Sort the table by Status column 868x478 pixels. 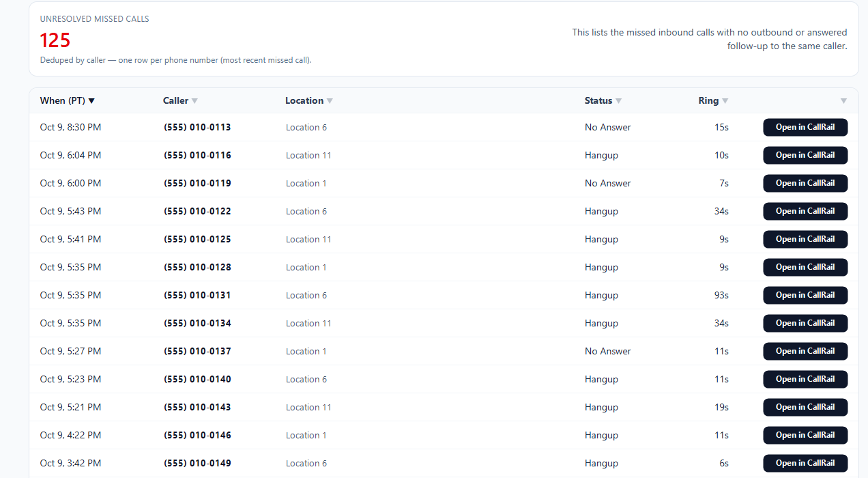[603, 101]
